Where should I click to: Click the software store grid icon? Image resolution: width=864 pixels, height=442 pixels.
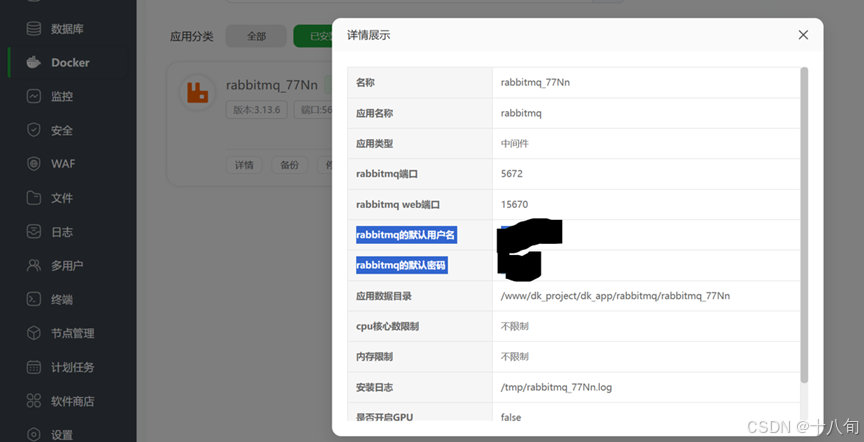click(x=34, y=401)
